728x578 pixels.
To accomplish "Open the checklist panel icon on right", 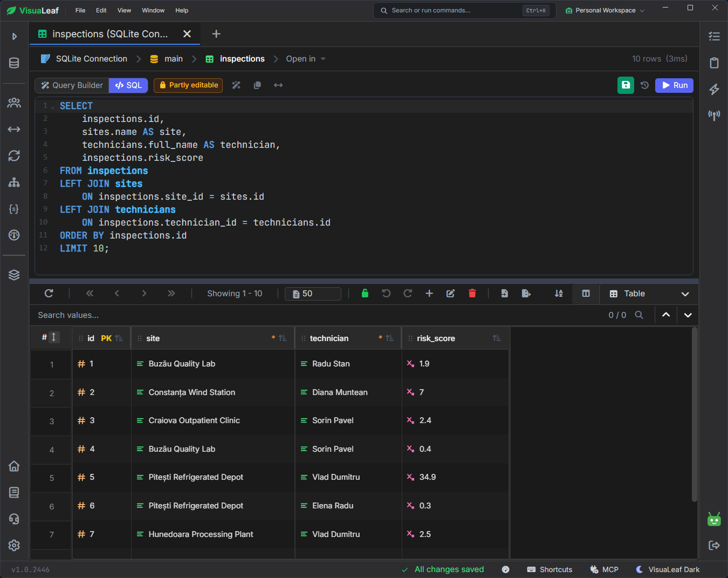I will (714, 36).
